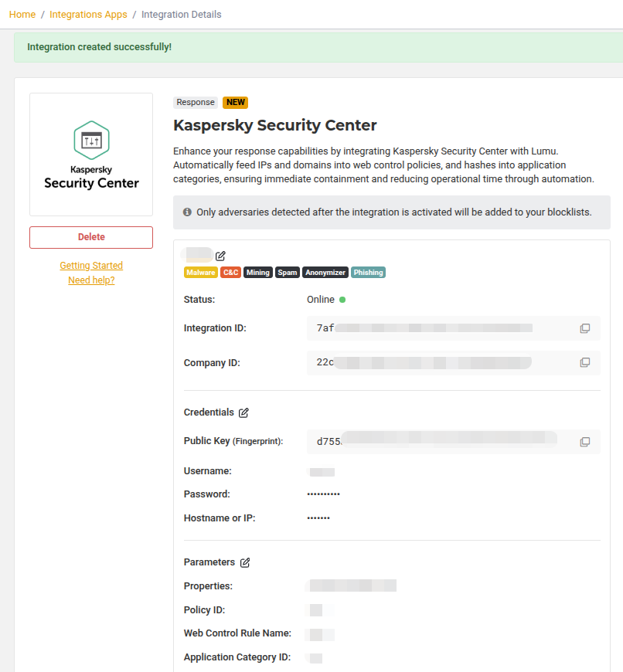Screen dimensions: 623x672
Task: Click the Phishing tag
Action: point(369,273)
